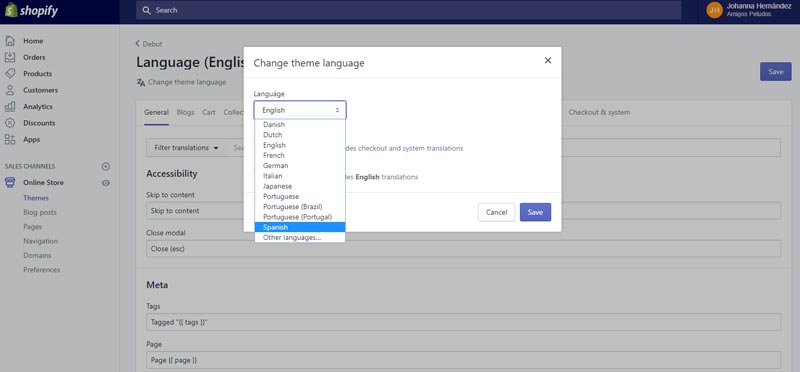Screen dimensions: 800x372
Task: Cancel the Change theme language dialog
Action: [496, 212]
